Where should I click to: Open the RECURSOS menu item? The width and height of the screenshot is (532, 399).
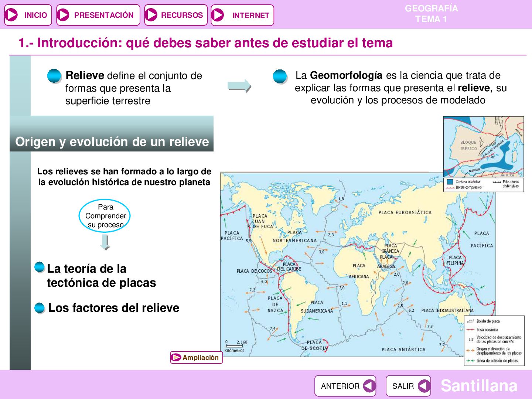click(176, 15)
